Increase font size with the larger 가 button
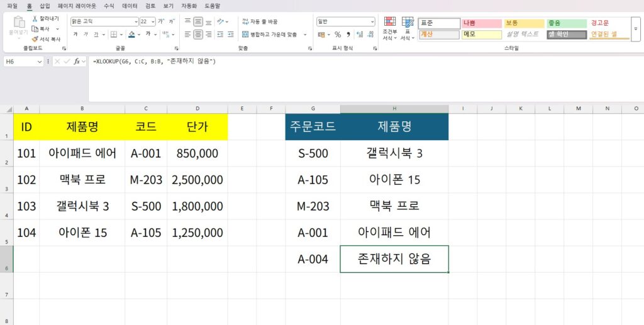 160,21
